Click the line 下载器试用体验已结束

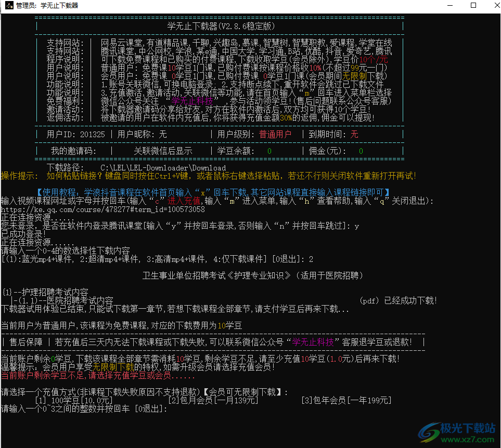(175, 309)
